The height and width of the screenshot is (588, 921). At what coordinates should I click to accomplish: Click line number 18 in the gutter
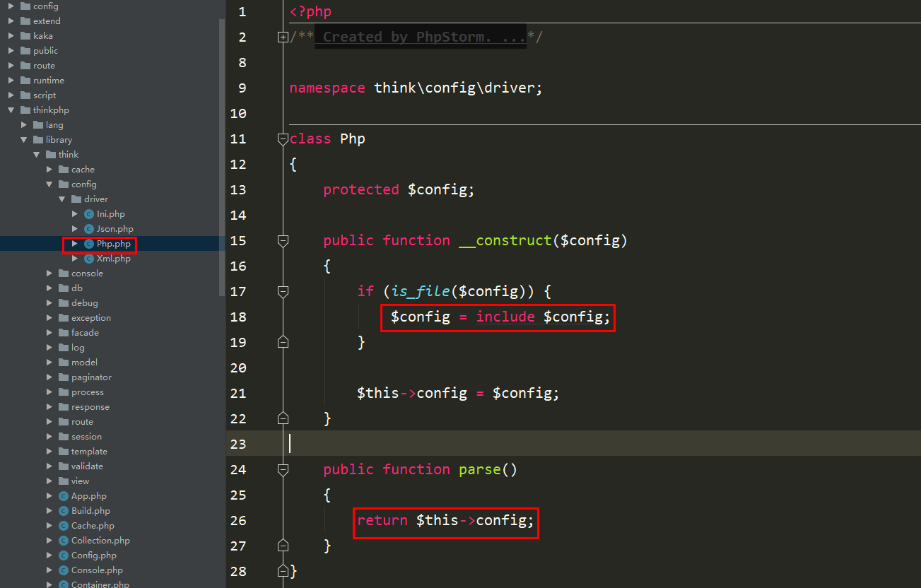pyautogui.click(x=238, y=317)
